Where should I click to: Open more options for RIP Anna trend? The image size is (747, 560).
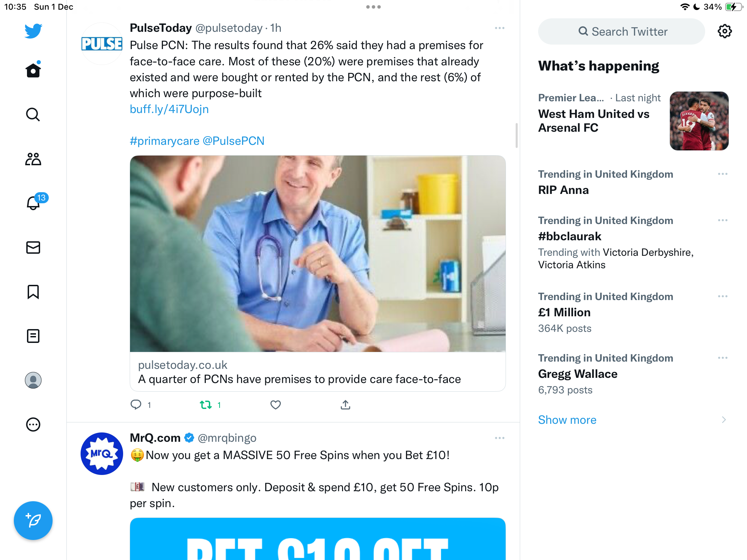tap(722, 174)
